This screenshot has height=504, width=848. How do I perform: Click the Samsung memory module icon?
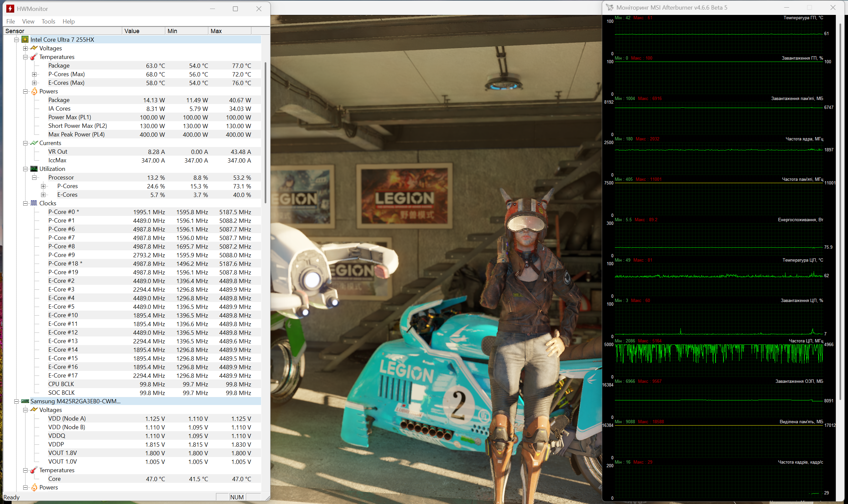coord(25,401)
